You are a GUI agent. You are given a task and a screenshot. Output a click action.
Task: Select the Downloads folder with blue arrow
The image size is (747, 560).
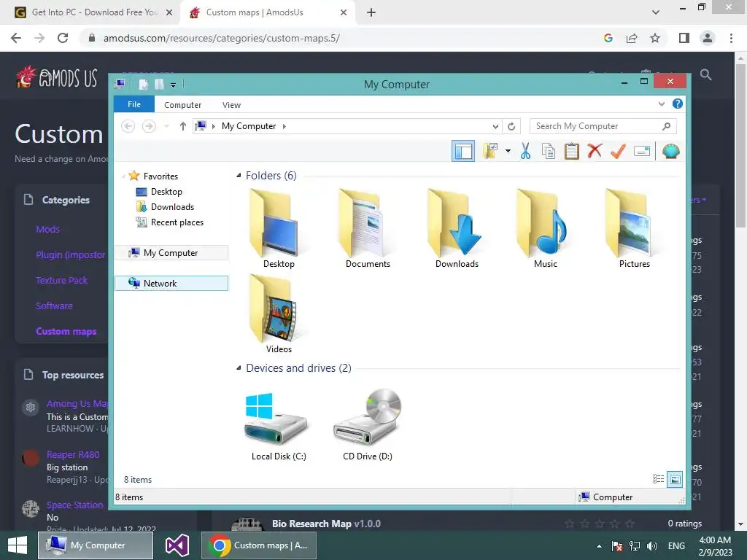tap(457, 229)
